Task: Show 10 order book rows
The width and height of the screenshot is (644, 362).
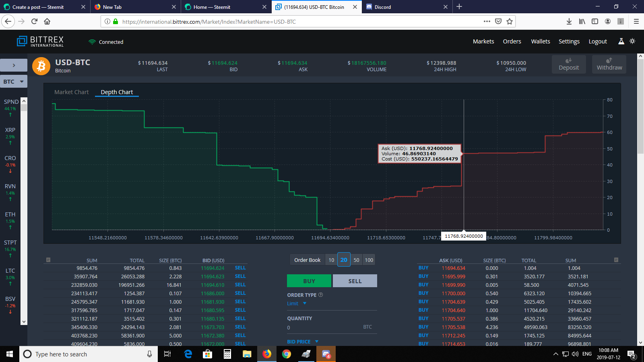Action: click(331, 260)
